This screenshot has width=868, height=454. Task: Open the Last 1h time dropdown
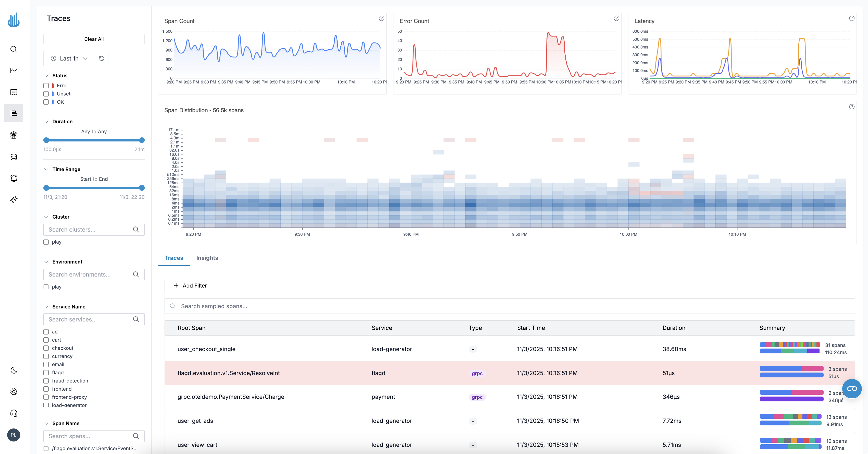point(69,58)
